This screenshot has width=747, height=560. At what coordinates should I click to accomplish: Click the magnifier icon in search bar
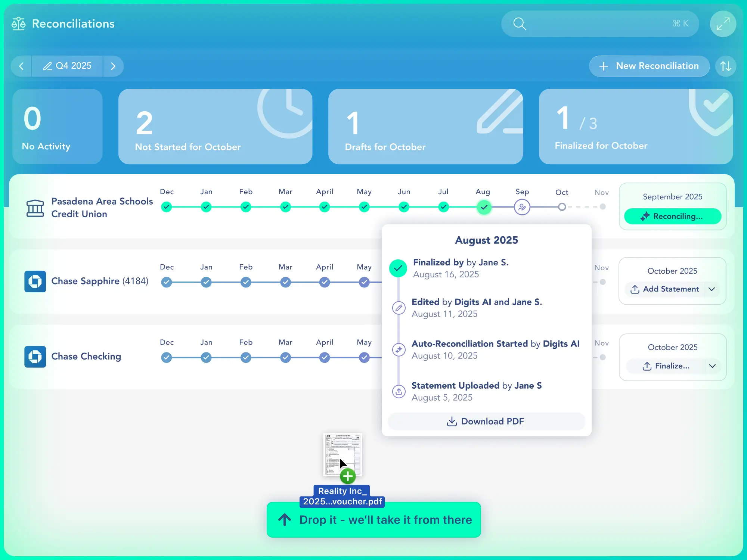[520, 24]
